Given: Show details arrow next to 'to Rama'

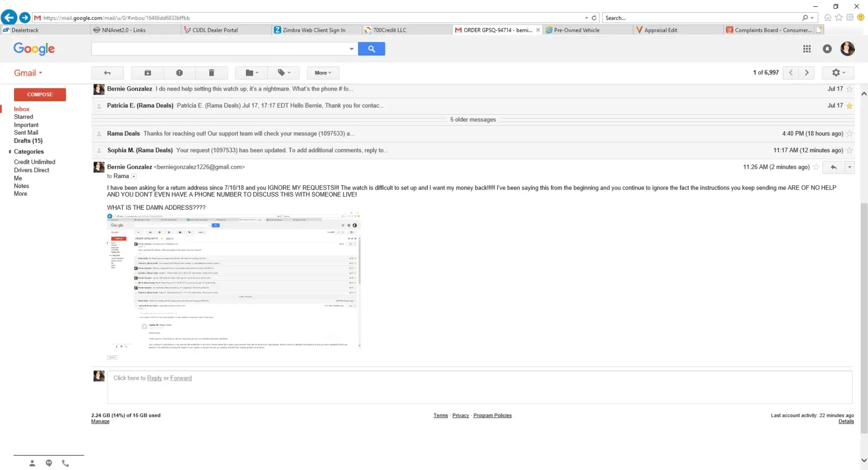Looking at the screenshot, I should (134, 176).
